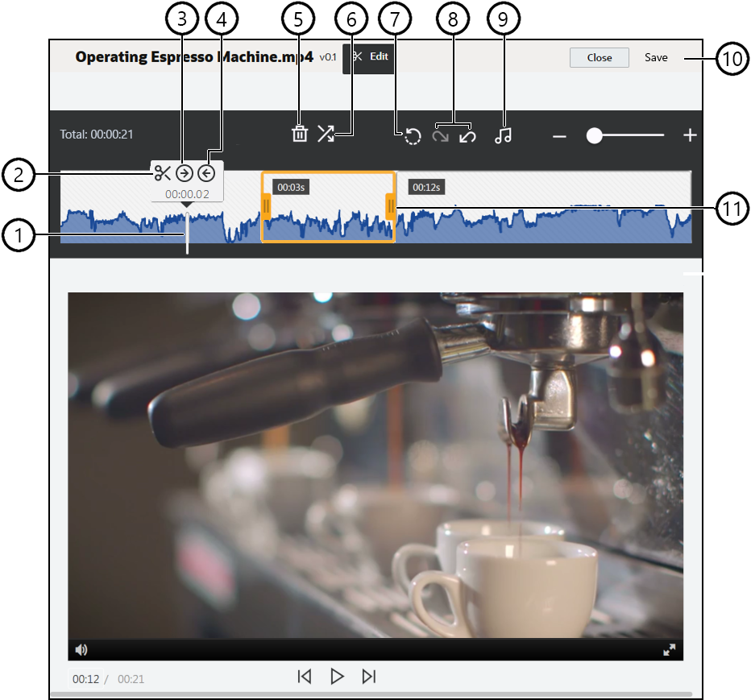Click the redo arrow icon
Viewport: 751px width, 700px height.
click(x=439, y=135)
